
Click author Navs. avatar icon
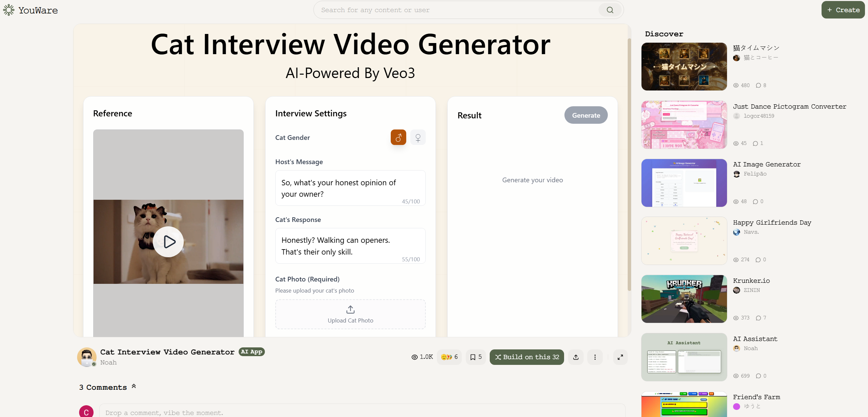[737, 232]
